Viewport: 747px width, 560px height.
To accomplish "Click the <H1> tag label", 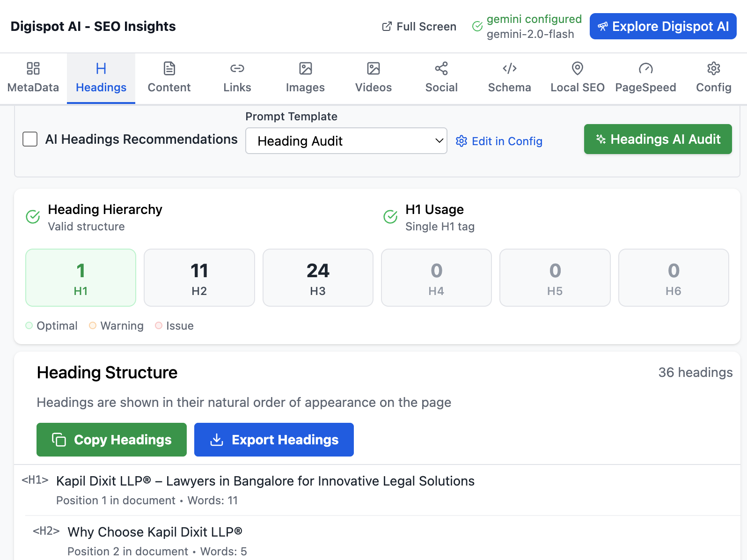I will [x=35, y=480].
